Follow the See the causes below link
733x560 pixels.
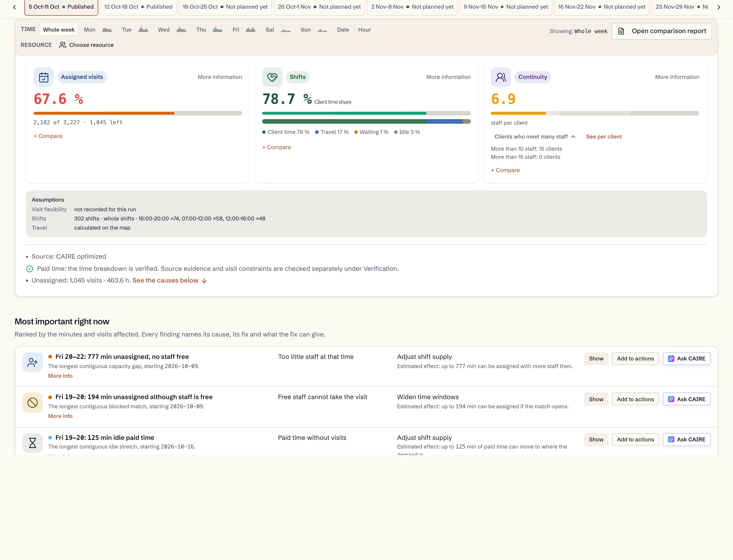pos(170,281)
